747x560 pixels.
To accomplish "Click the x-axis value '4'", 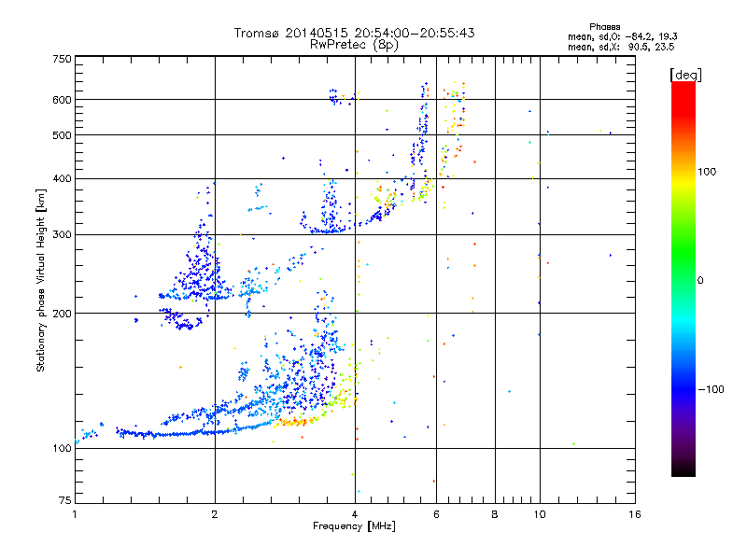I will click(355, 514).
